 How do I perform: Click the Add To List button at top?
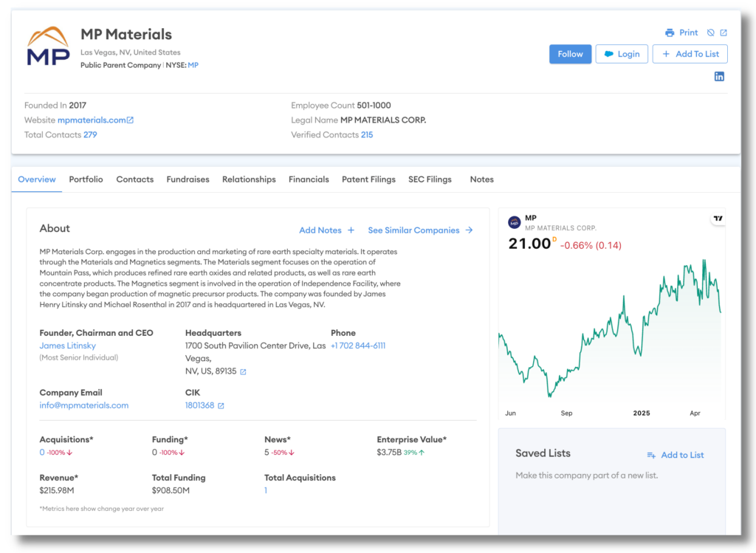(690, 54)
